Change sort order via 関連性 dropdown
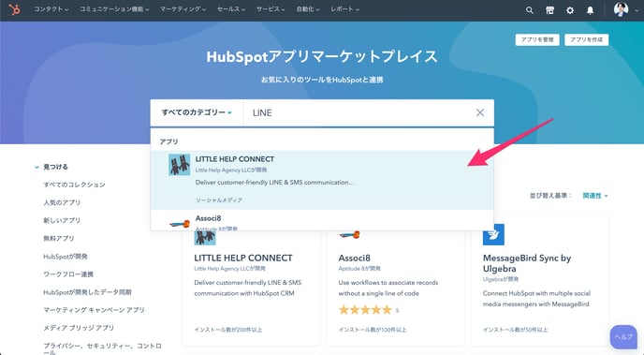Viewport: 644px width, 355px height. (595, 196)
